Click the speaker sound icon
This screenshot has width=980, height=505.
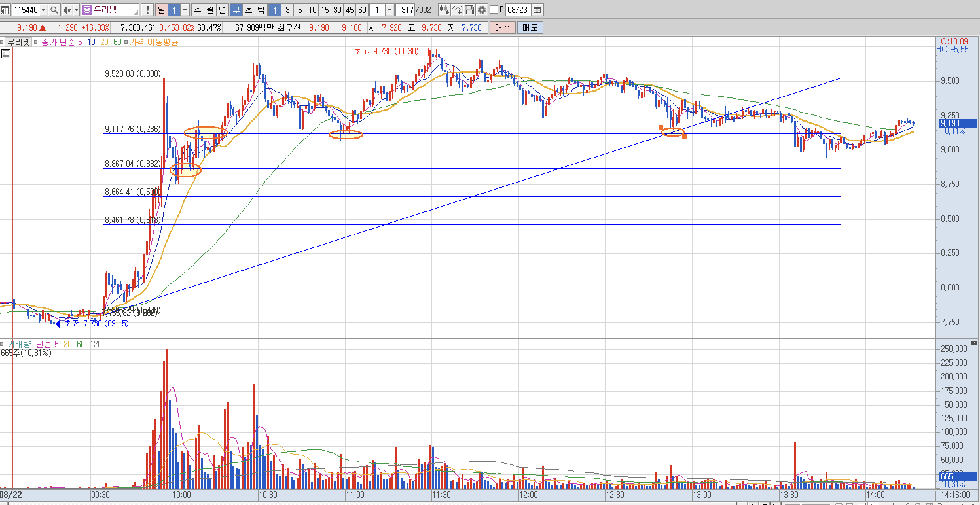click(67, 10)
